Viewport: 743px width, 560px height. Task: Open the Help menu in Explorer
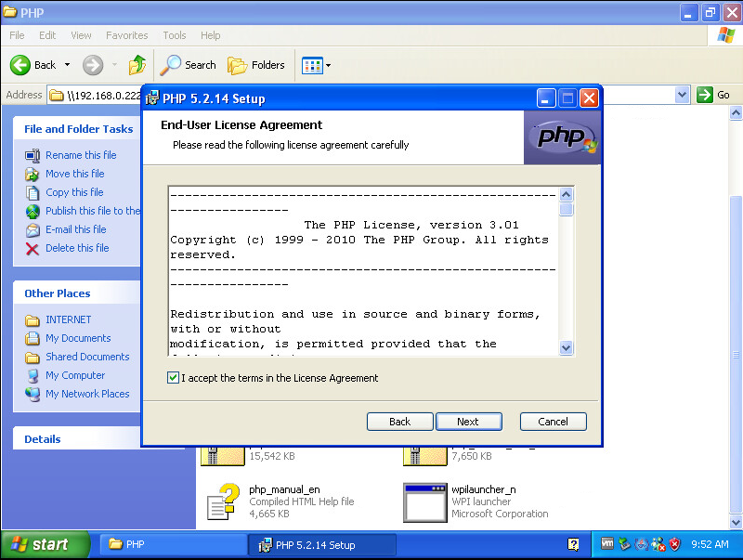point(211,35)
